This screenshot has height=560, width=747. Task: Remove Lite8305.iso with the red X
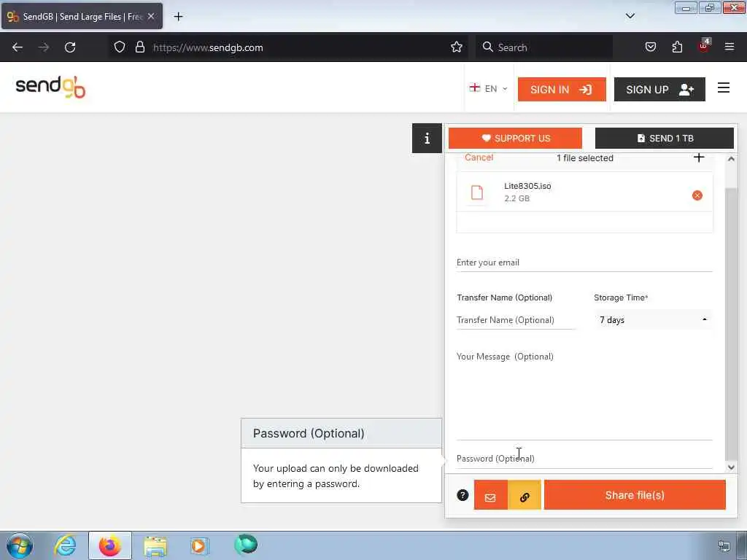click(x=697, y=195)
